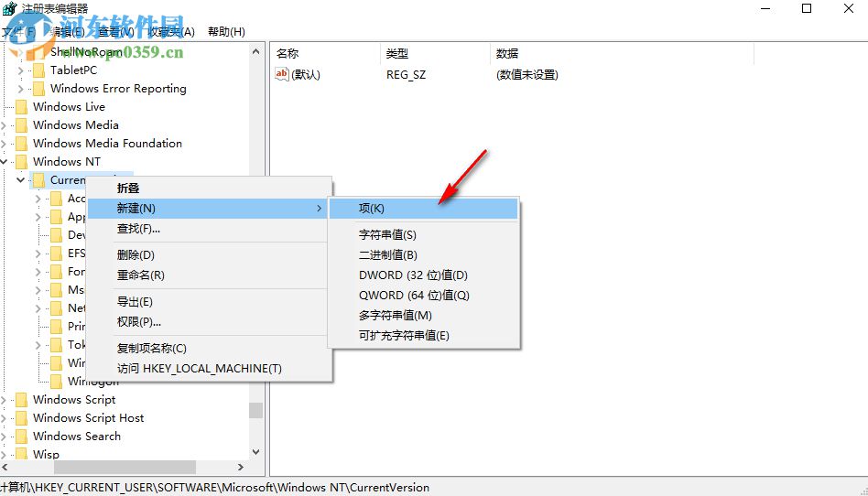Click the Windows Error Reporting folder icon
Viewport: 868px width, 496px height.
click(38, 89)
